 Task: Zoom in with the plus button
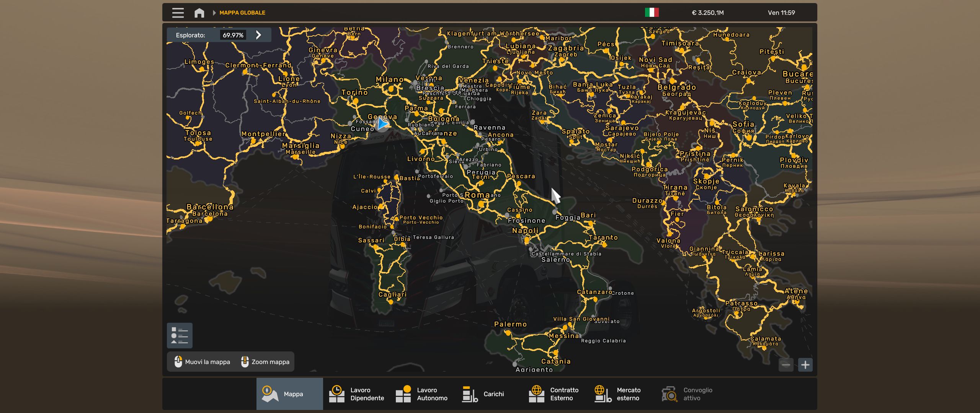(x=805, y=365)
